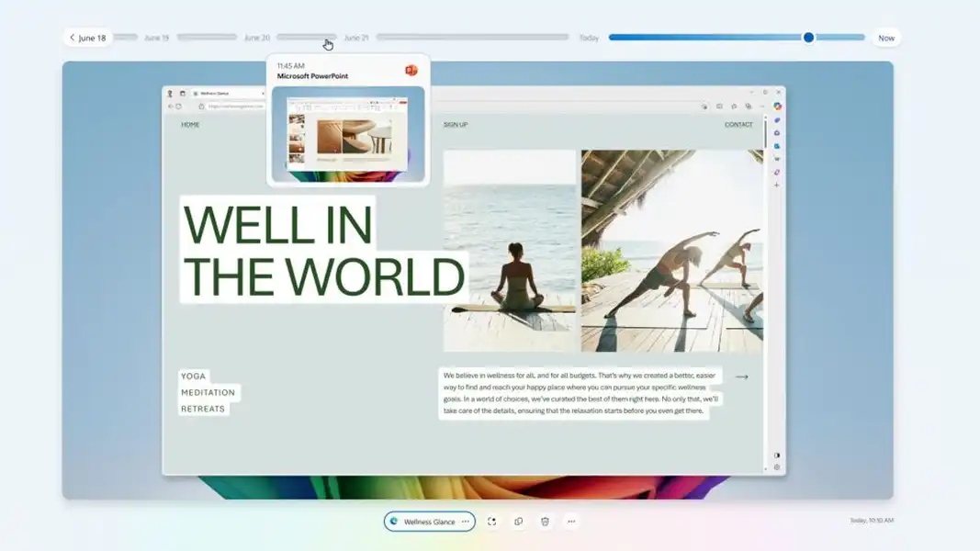
Task: Select the HOME navigation item
Action: pos(190,125)
